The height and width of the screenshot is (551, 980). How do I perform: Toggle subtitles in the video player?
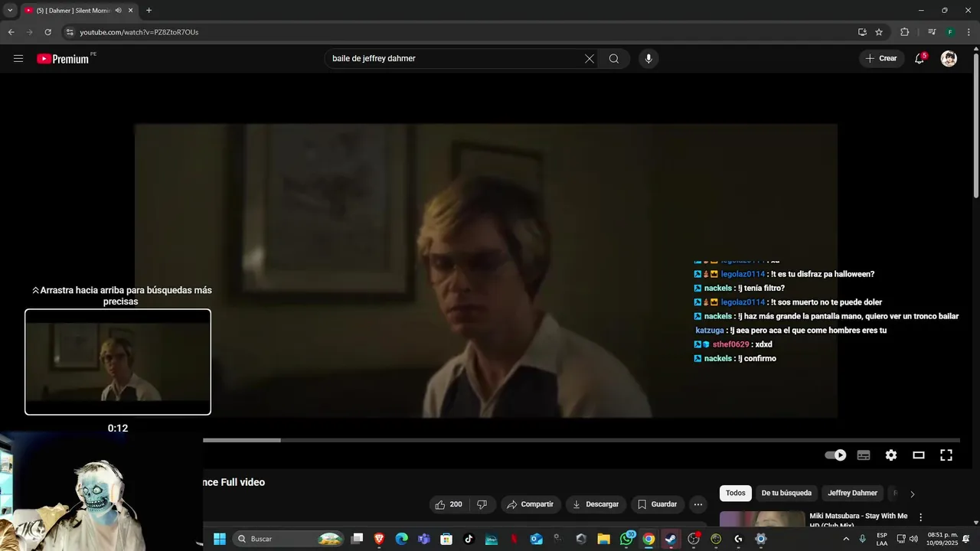[864, 455]
